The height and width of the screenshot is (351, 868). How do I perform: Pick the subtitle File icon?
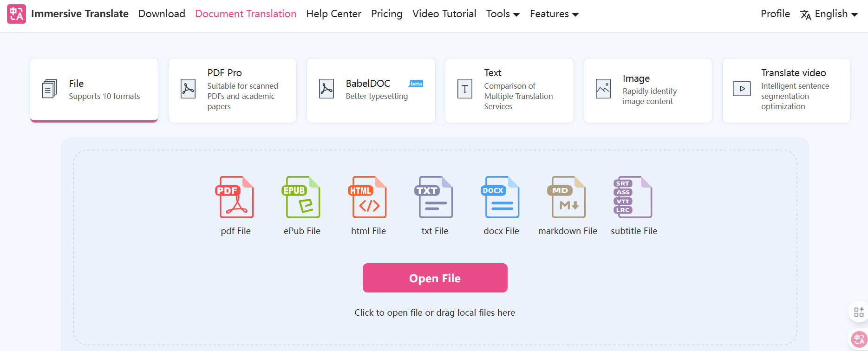click(633, 197)
